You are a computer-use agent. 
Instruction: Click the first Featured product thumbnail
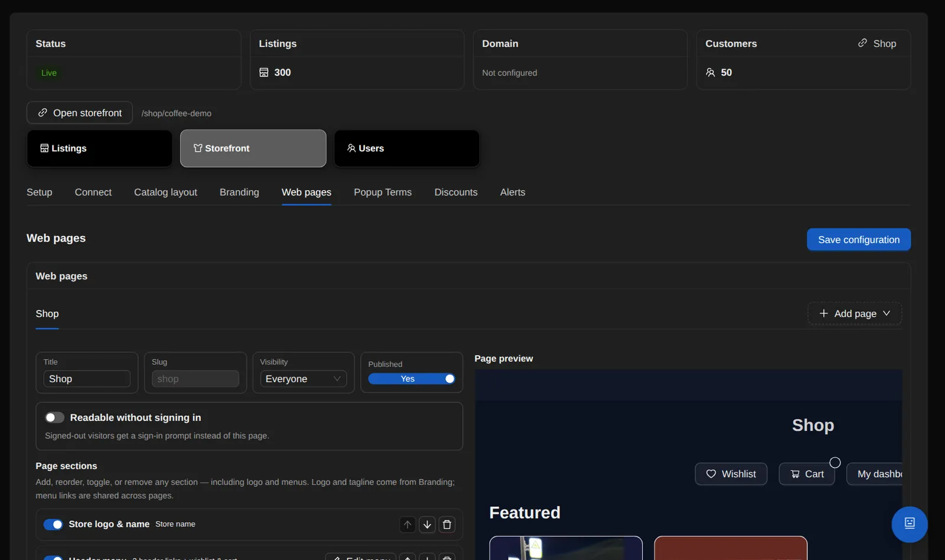[x=566, y=548]
